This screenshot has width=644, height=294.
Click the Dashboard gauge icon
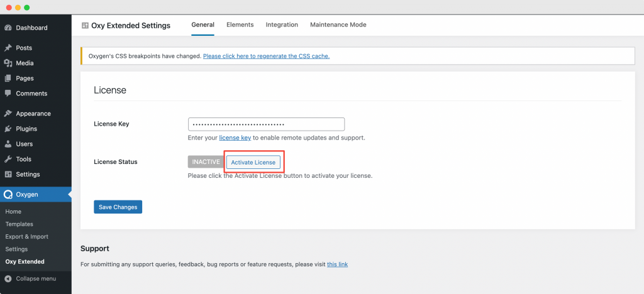pyautogui.click(x=8, y=28)
